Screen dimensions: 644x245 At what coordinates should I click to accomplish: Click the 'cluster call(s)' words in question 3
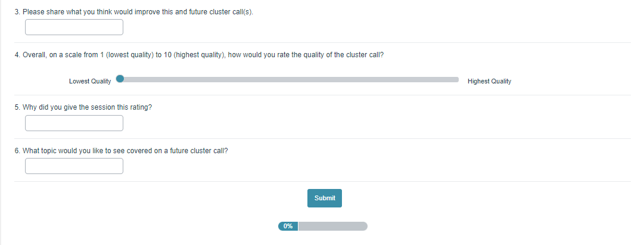[x=232, y=11]
